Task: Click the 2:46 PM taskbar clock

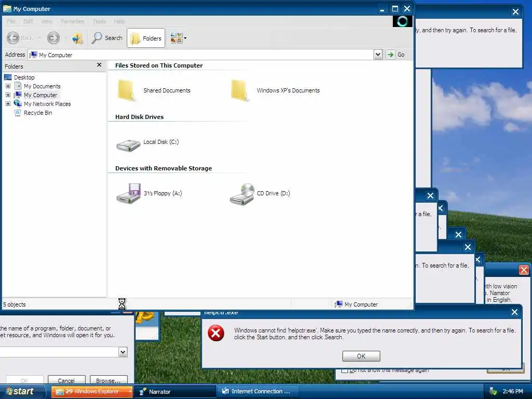Action: [513, 392]
